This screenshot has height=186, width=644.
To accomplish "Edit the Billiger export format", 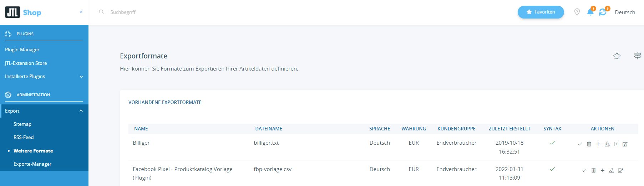I will 625,144.
